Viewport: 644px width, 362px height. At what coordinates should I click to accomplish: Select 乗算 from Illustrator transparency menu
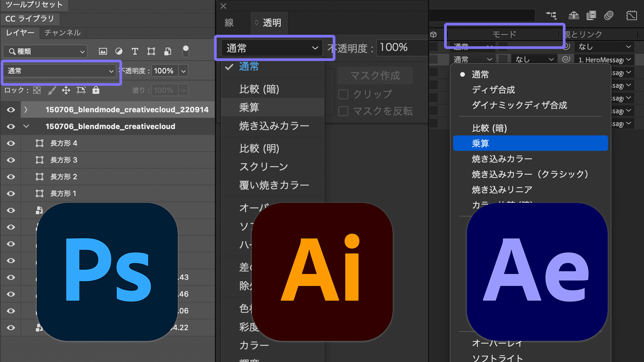pos(250,107)
